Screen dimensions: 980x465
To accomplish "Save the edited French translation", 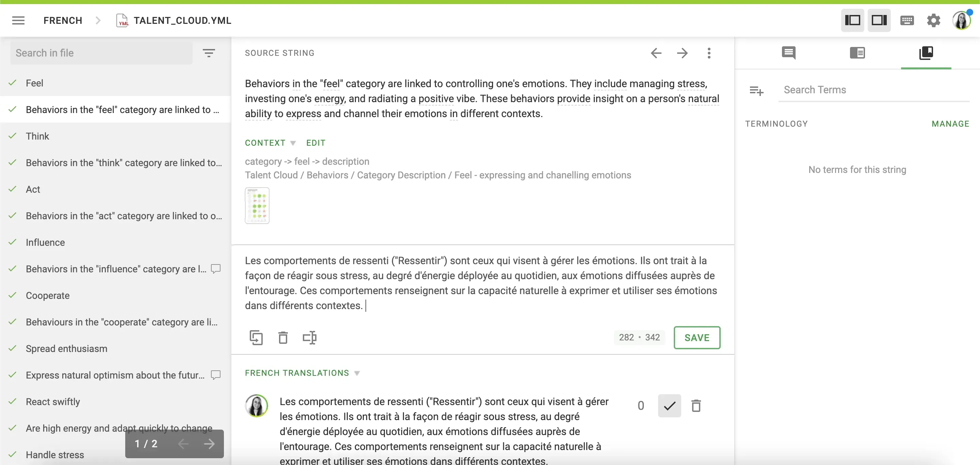I will coord(697,338).
